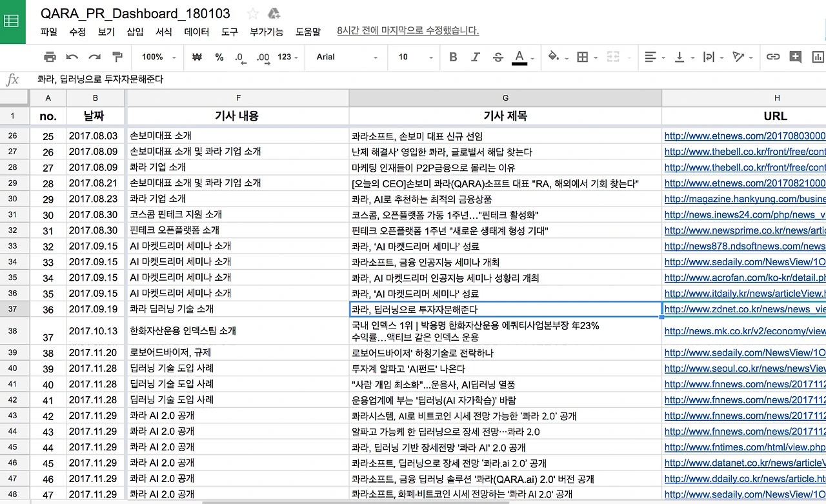Open the text color picker
The image size is (826, 504).
523,57
